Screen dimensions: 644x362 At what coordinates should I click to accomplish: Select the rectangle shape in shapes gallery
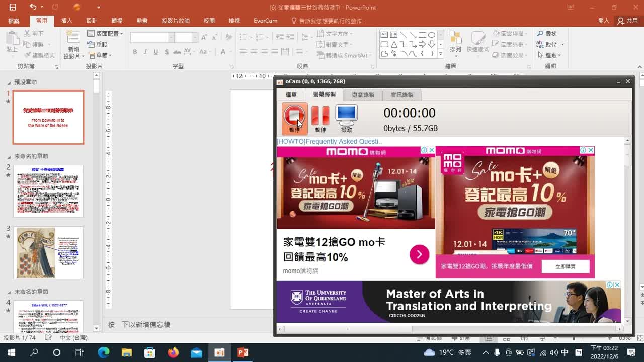[x=422, y=35]
